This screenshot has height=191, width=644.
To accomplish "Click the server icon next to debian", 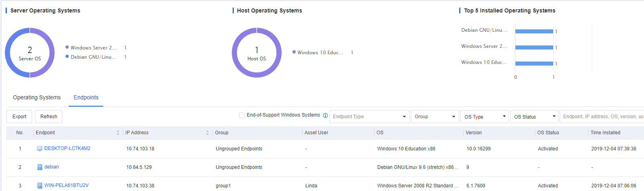I will click(39, 167).
